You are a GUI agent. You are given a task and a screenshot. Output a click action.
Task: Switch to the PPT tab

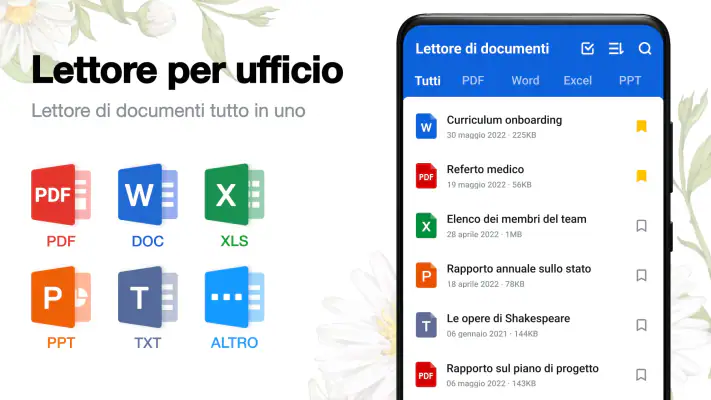(630, 81)
